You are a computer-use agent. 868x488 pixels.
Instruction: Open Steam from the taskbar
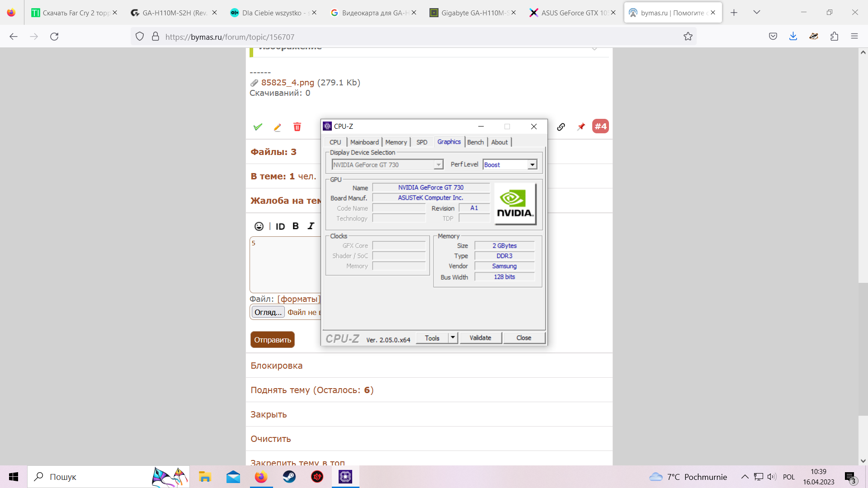coord(289,477)
